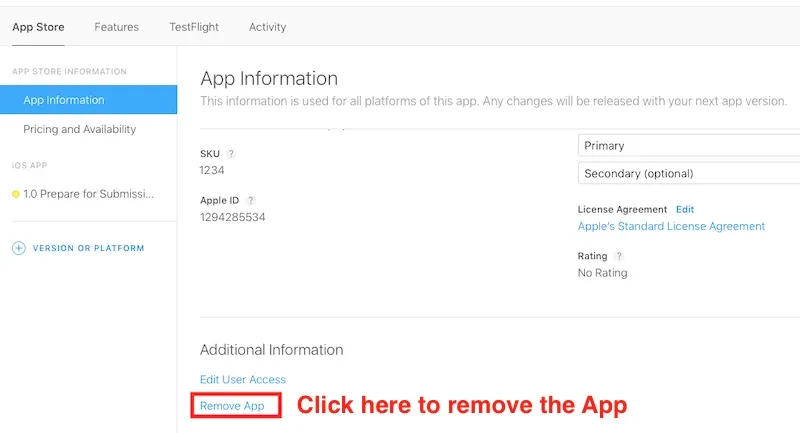
Task: Click the APP STORE INFORMATION sidebar label
Action: click(x=69, y=71)
